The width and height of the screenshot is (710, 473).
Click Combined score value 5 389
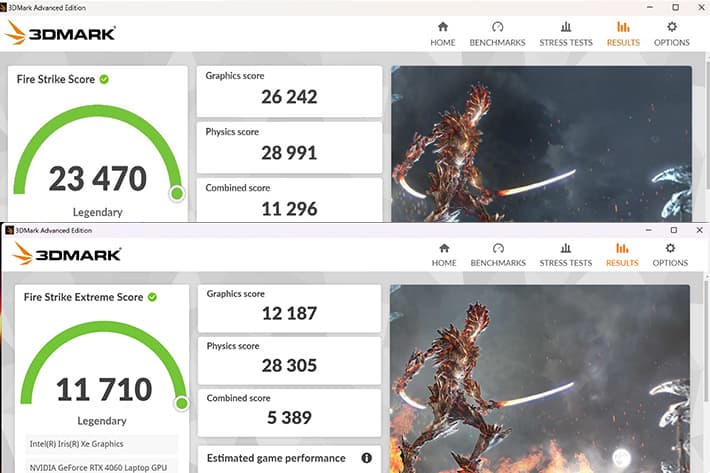click(x=289, y=417)
